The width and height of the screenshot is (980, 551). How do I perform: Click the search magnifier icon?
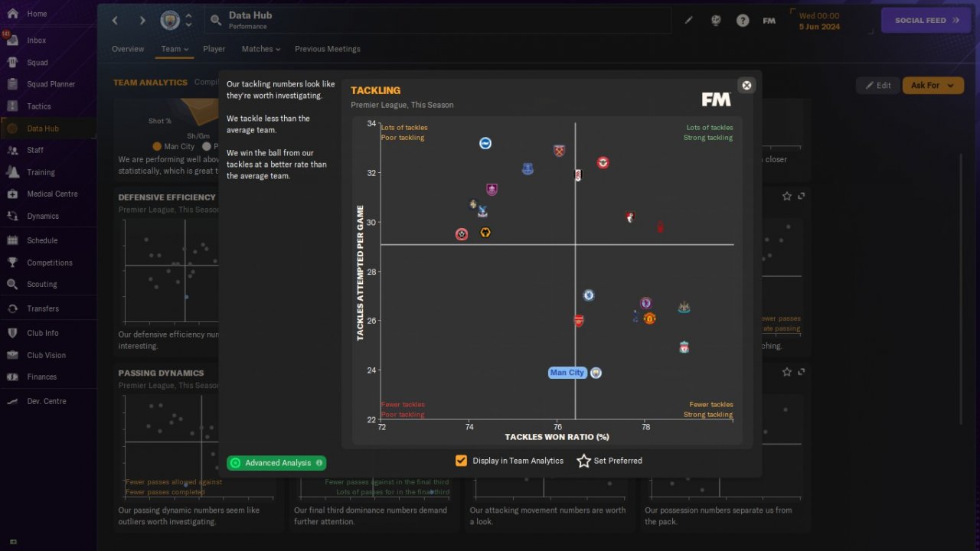pyautogui.click(x=216, y=20)
